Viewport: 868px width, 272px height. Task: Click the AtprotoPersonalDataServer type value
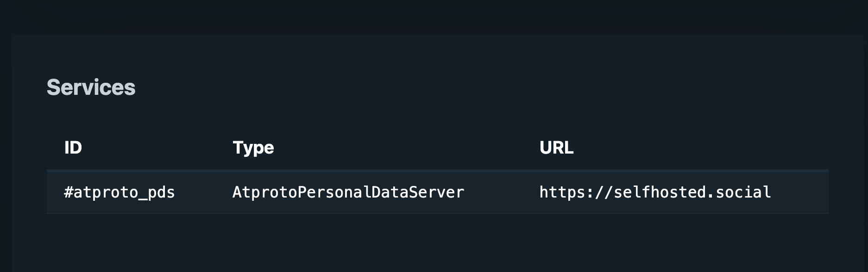pos(348,192)
